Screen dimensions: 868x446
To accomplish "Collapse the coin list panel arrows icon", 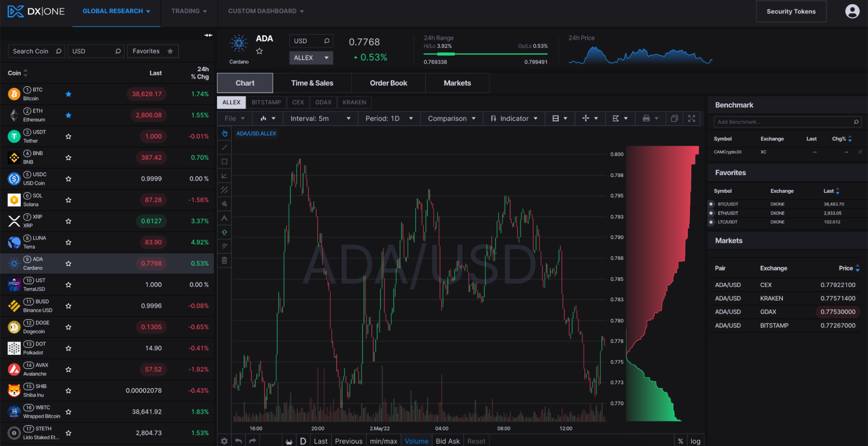I will click(x=208, y=35).
